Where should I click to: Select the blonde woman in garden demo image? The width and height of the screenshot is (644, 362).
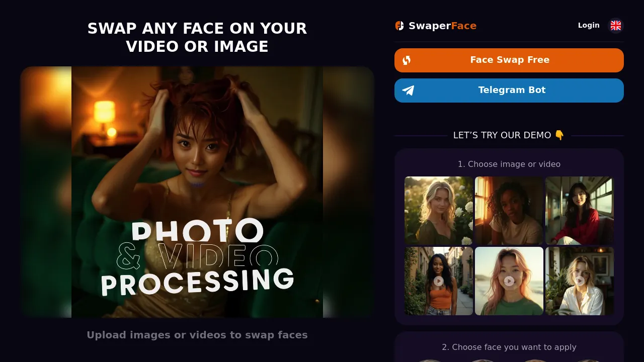438,210
